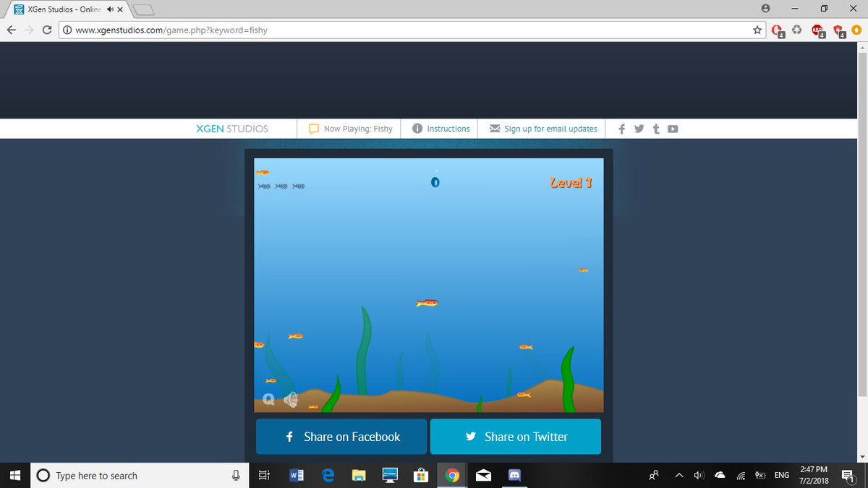Open the Windows Start menu
Viewport: 868px width, 488px height.
(14, 475)
